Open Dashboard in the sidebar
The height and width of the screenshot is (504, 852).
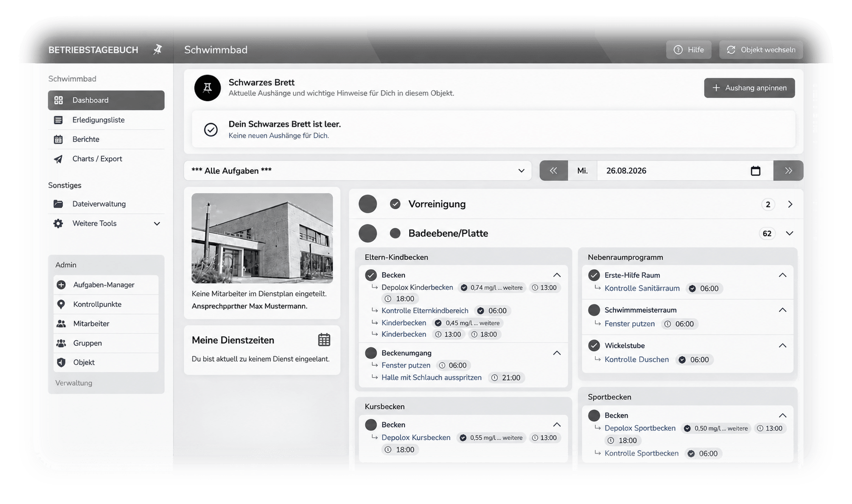(106, 100)
